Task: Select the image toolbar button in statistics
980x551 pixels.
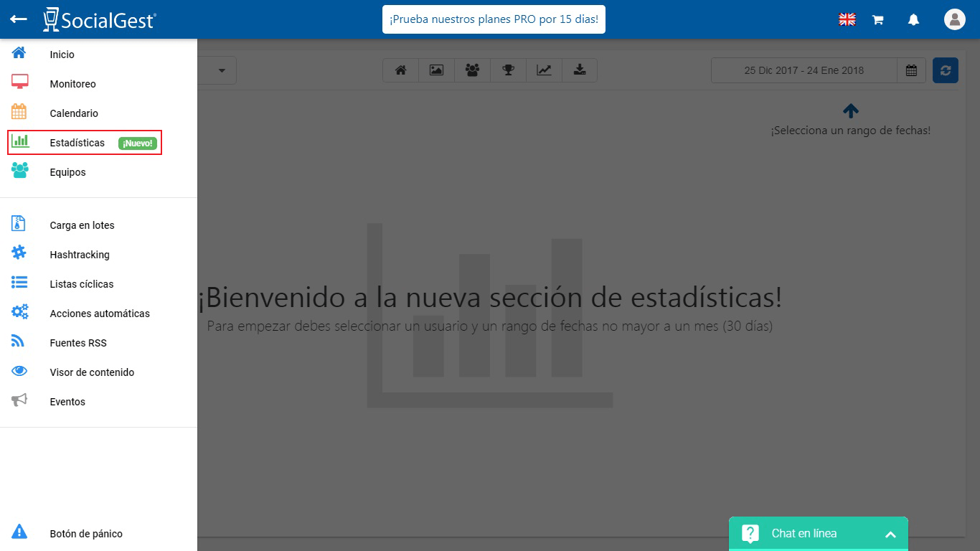Action: pos(436,70)
